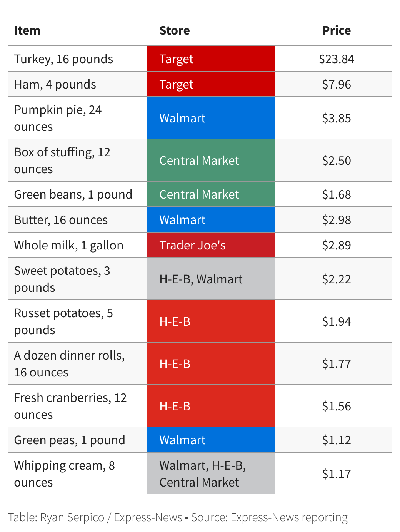Click the $1.17 whipping cream price

337,474
